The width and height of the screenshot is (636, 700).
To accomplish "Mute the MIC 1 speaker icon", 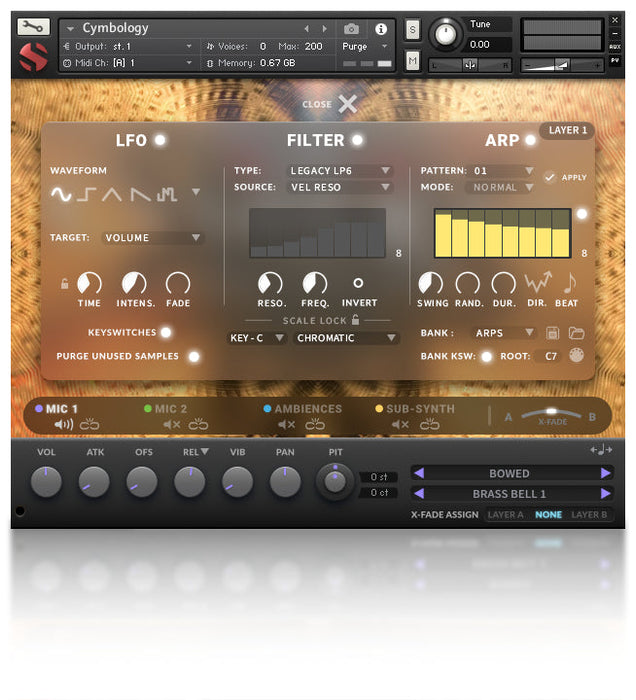I will [x=64, y=425].
